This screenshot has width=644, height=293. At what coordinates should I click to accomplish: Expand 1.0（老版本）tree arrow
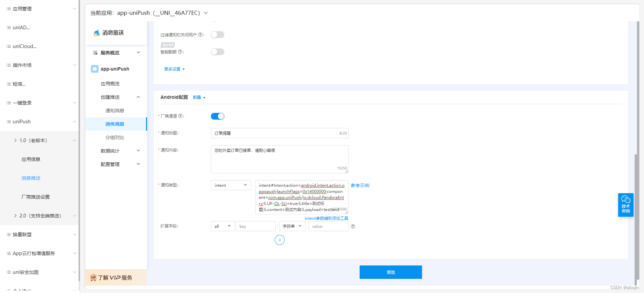[15, 140]
